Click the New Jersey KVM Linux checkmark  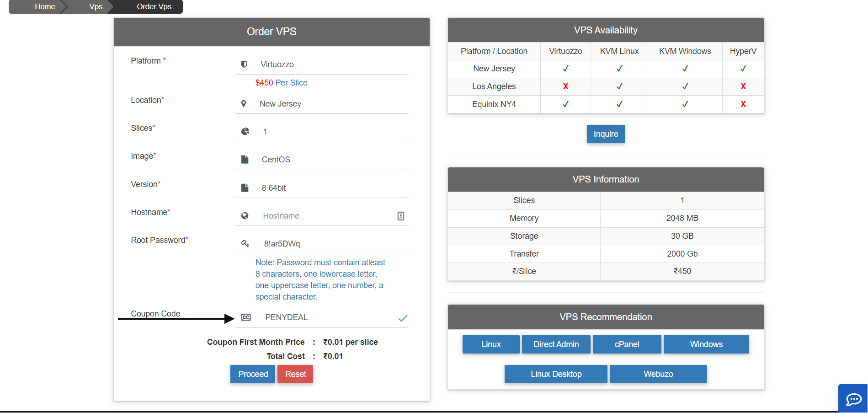(x=620, y=69)
